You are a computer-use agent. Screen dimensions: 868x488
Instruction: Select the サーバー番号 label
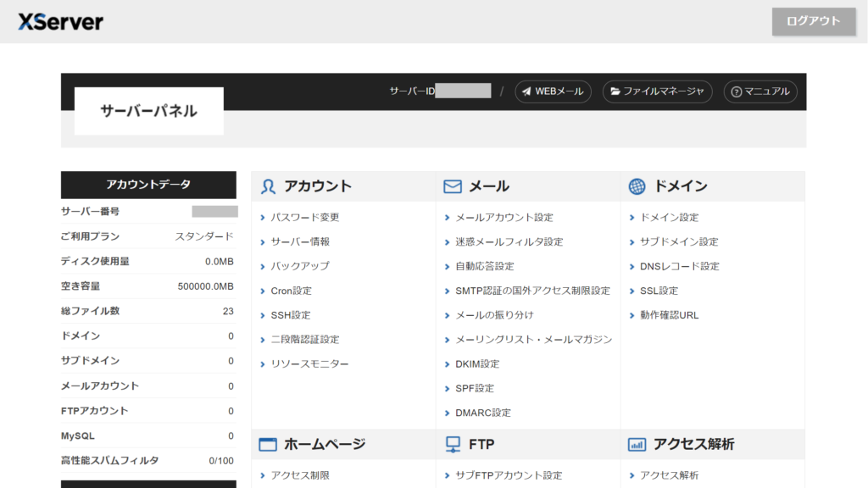point(90,211)
